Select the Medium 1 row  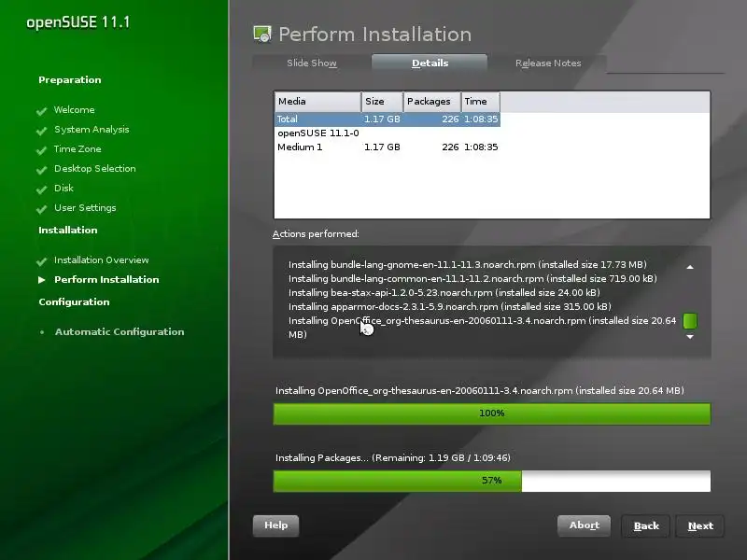[388, 147]
